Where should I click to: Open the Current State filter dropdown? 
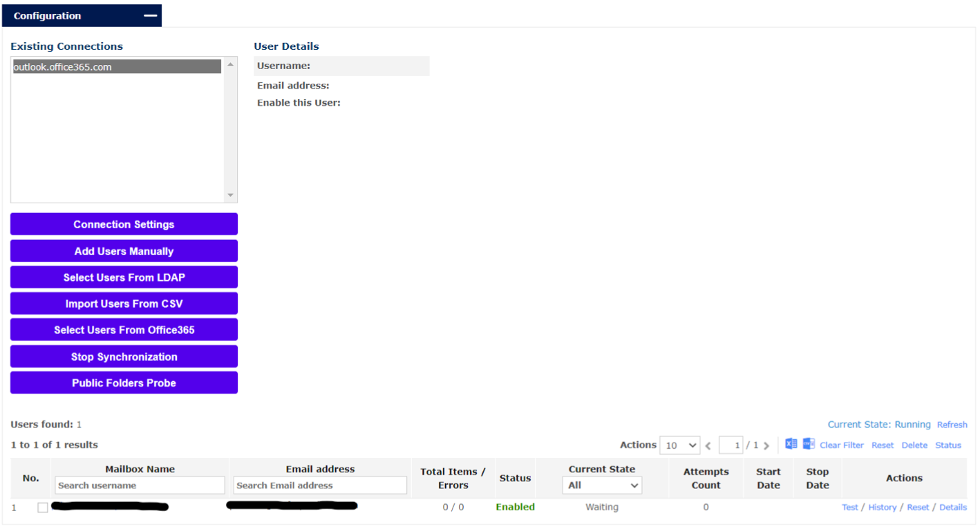pyautogui.click(x=601, y=486)
